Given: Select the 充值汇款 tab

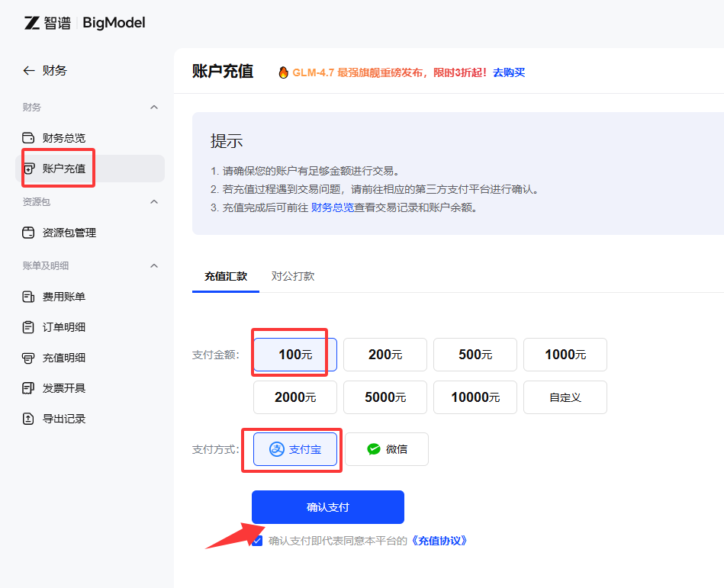Looking at the screenshot, I should click(x=226, y=276).
